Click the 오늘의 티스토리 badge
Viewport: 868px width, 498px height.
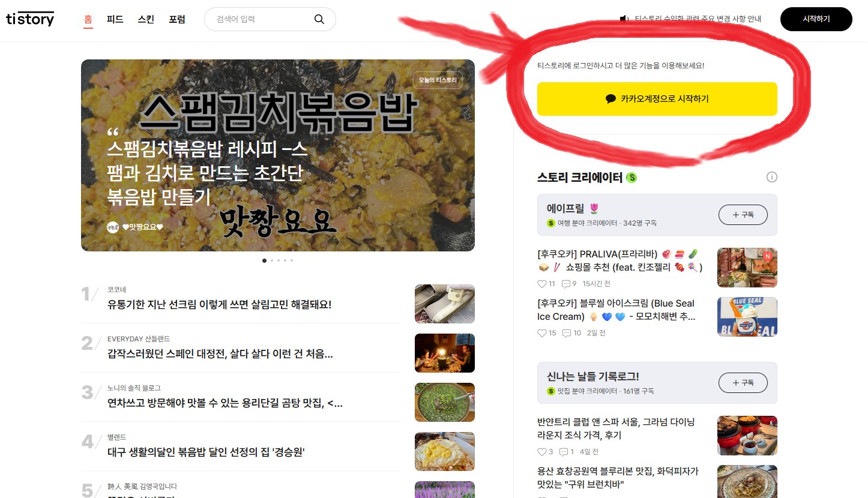tap(438, 80)
